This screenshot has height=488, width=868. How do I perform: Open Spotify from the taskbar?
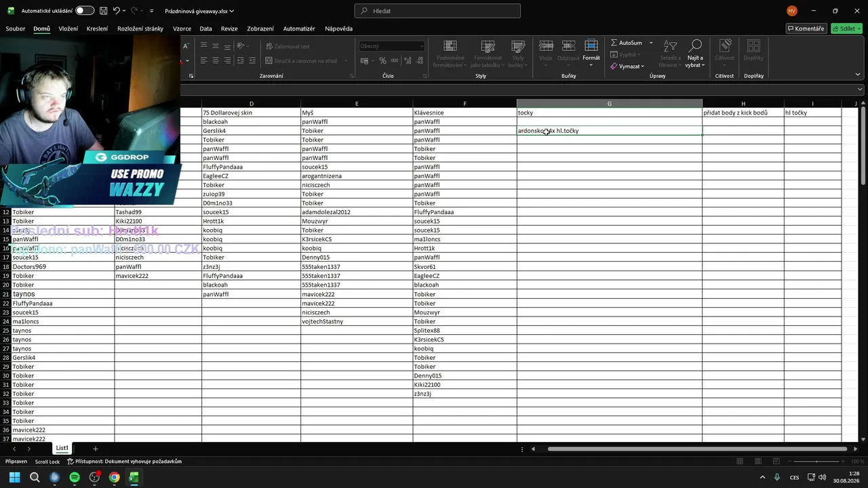click(x=75, y=477)
